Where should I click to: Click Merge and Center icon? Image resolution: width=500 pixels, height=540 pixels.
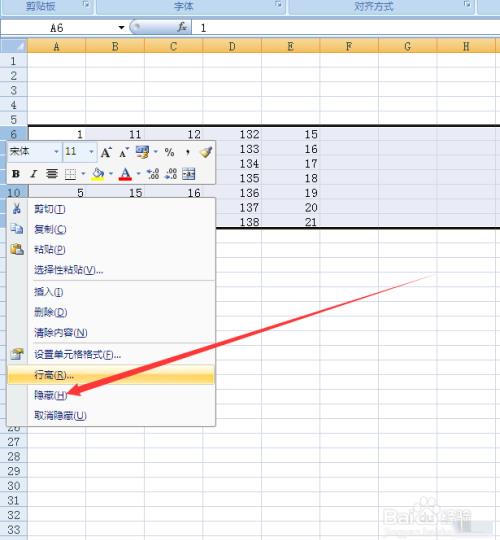click(188, 174)
